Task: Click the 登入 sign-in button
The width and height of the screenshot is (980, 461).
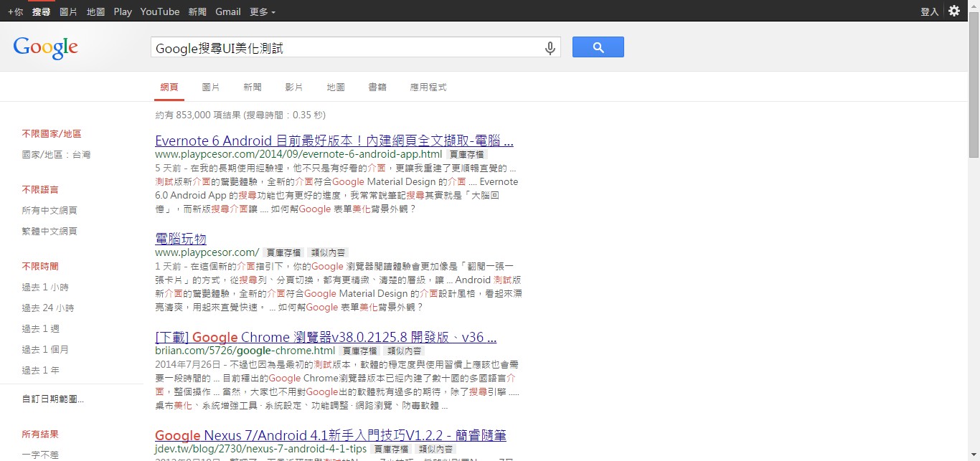Action: point(929,11)
